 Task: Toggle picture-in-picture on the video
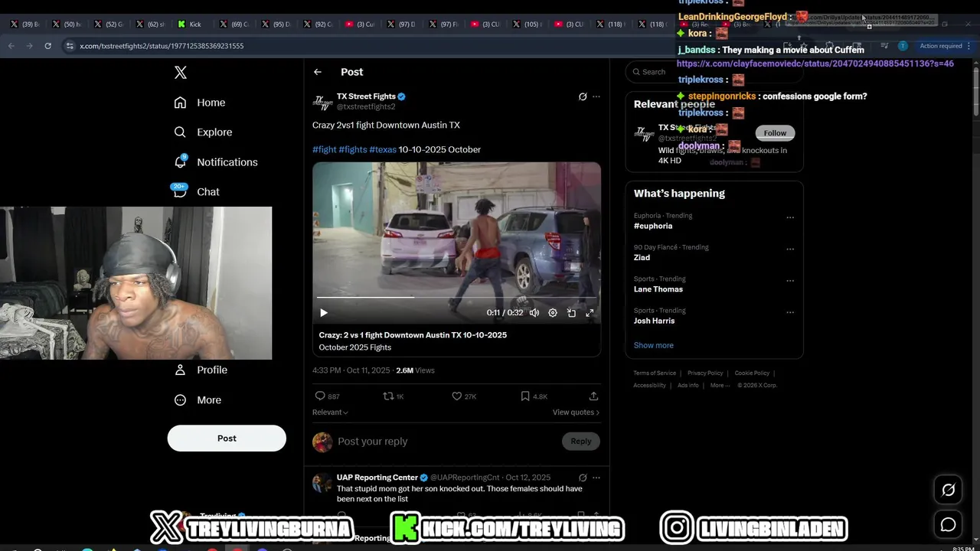(x=571, y=313)
